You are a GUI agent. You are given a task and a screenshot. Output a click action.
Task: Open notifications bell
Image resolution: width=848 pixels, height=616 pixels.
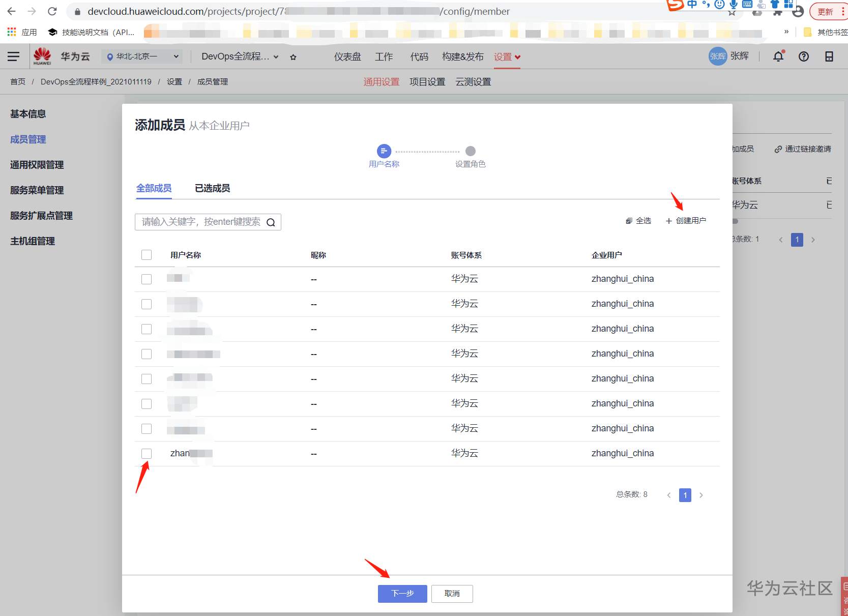(778, 56)
